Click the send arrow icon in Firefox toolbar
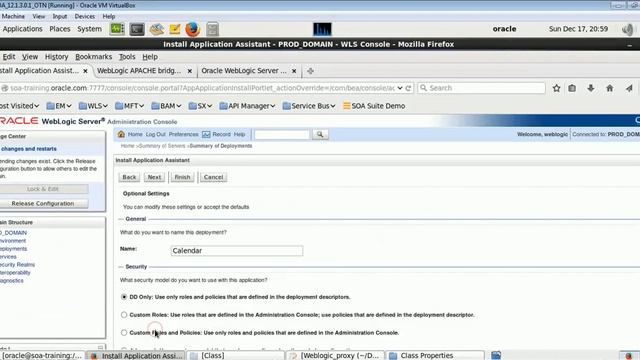 pos(629,88)
